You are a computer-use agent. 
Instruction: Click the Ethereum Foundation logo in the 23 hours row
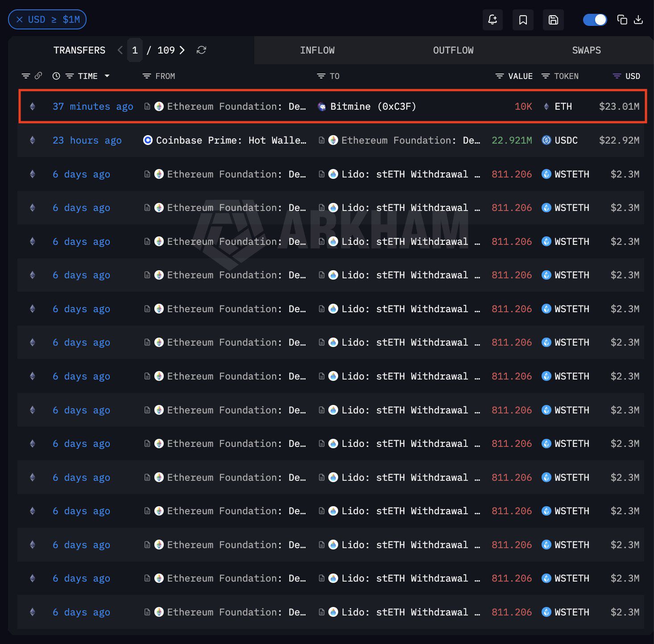point(333,140)
